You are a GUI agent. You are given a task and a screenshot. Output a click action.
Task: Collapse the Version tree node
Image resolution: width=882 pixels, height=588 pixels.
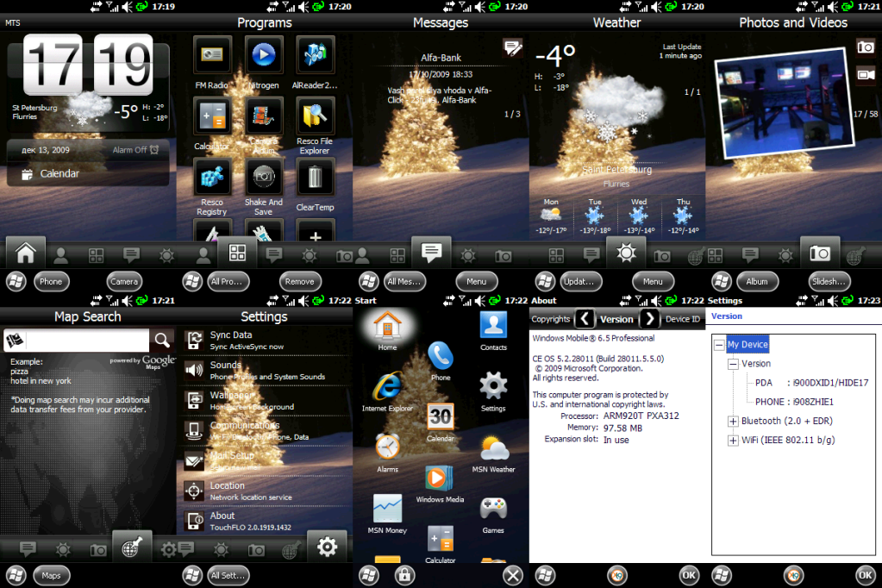pyautogui.click(x=733, y=364)
